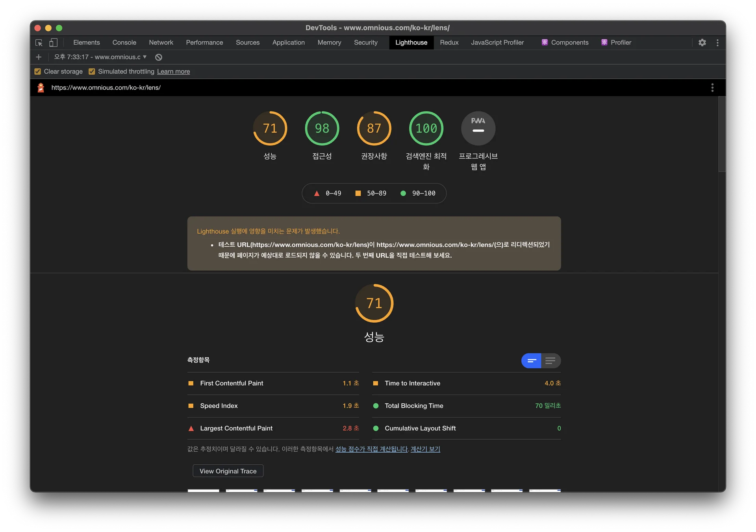Expand the report selector dropdown
This screenshot has width=756, height=532.
(x=100, y=57)
